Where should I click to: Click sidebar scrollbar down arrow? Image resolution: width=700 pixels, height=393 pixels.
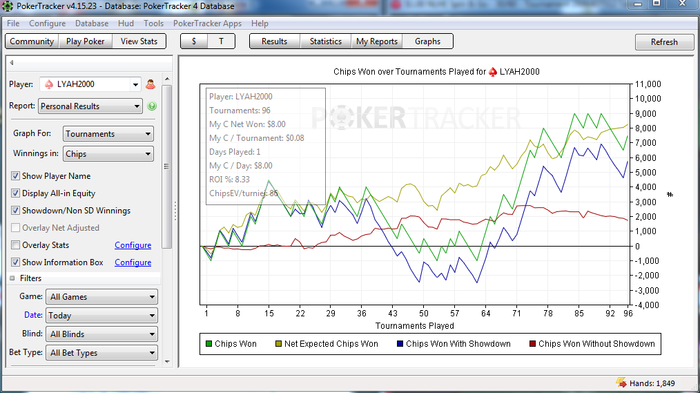[x=167, y=361]
